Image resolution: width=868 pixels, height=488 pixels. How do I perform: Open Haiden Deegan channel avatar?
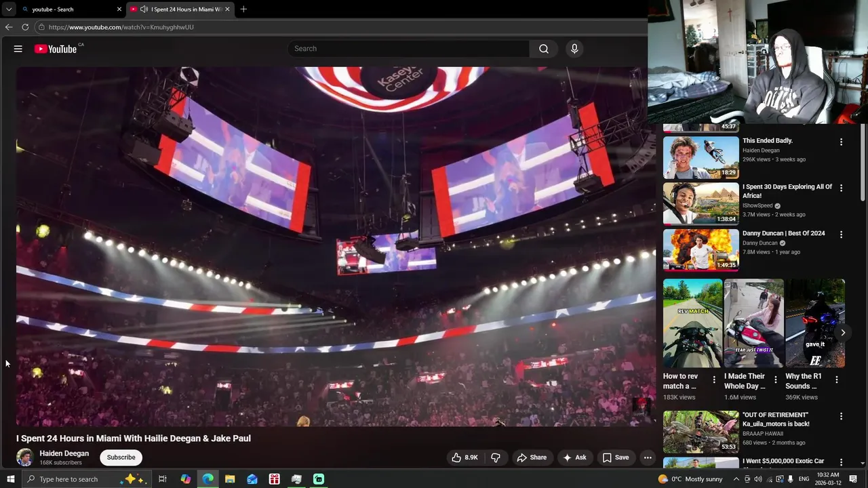(25, 457)
